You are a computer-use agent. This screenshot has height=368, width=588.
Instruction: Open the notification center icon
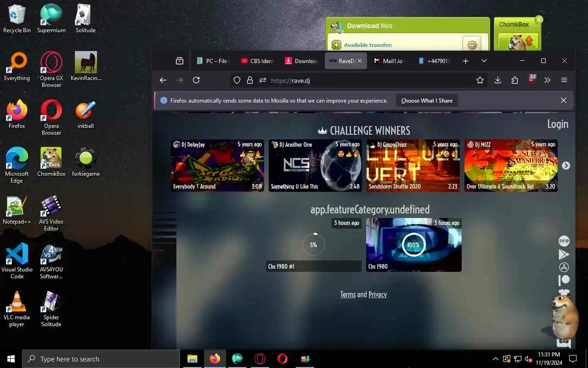tap(573, 359)
